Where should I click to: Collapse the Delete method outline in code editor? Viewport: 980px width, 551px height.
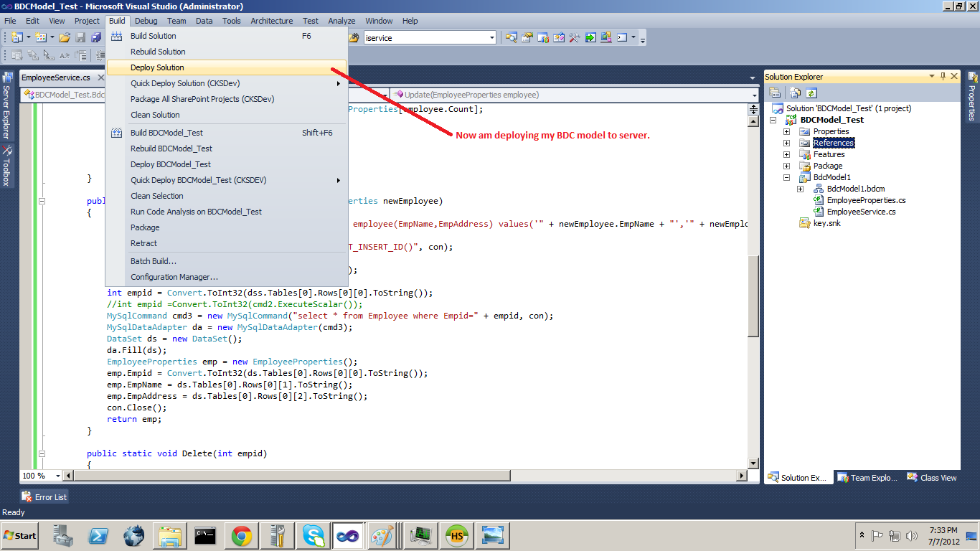(x=42, y=453)
